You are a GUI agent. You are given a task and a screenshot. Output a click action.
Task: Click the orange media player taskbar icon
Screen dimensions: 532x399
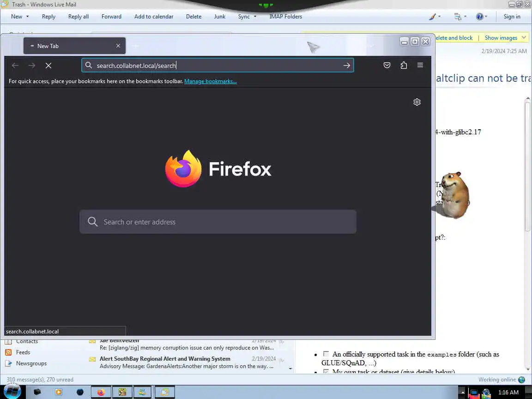coord(58,392)
